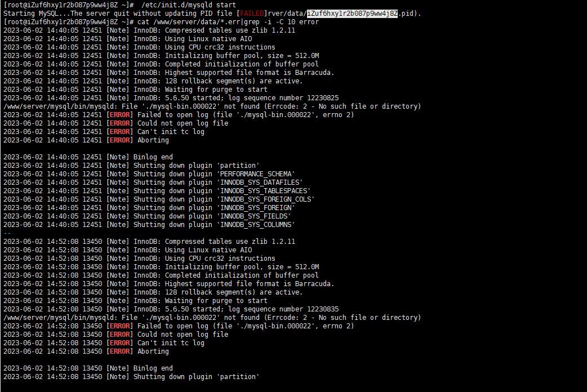
Task: Click the 'INNODB_SYS_FOREIGN_COLS' plugin line
Action: (159, 199)
